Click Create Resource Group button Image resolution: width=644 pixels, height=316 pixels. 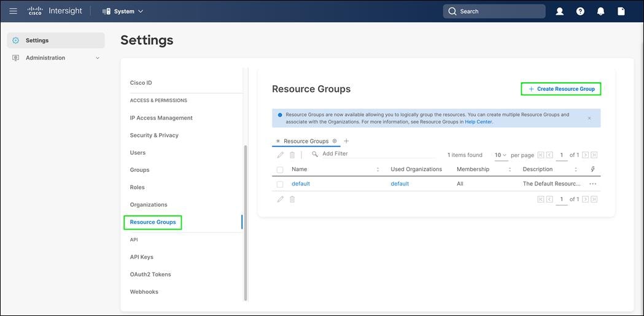[561, 88]
